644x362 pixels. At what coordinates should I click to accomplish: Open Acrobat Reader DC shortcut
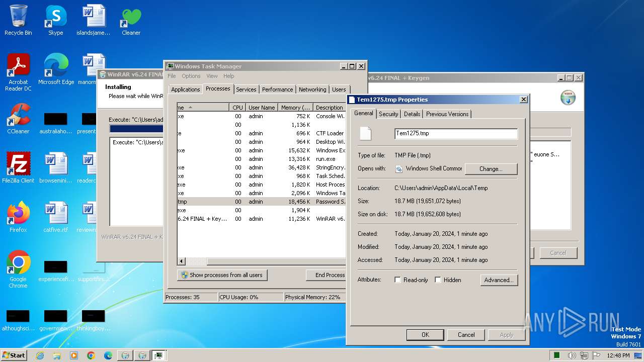[18, 72]
